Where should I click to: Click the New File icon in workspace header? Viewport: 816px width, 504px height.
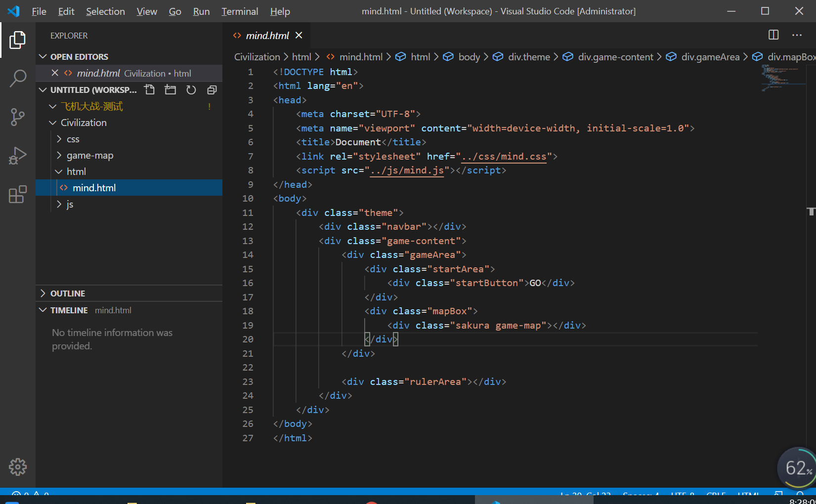pyautogui.click(x=149, y=89)
